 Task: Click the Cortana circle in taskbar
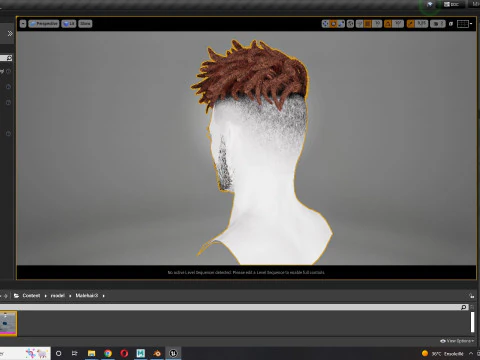59,353
